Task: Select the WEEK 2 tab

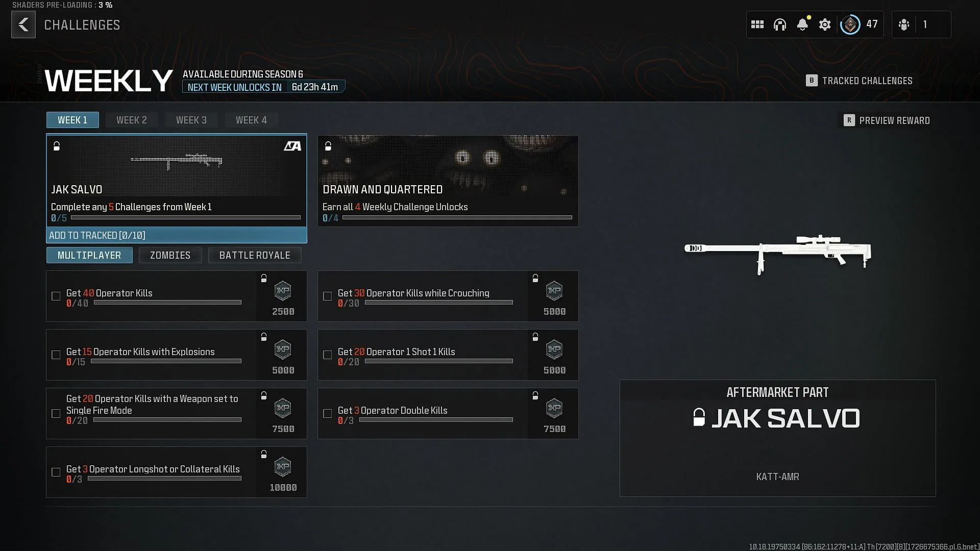Action: click(x=131, y=120)
